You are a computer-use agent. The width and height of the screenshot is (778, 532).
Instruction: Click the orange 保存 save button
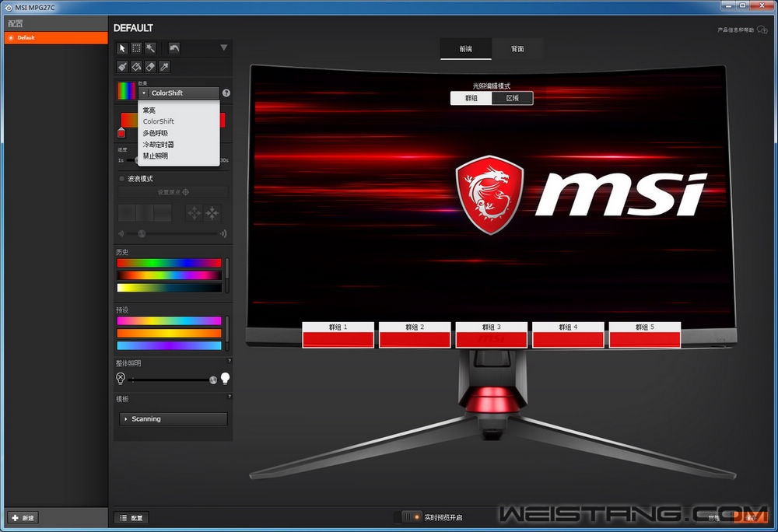point(752,518)
